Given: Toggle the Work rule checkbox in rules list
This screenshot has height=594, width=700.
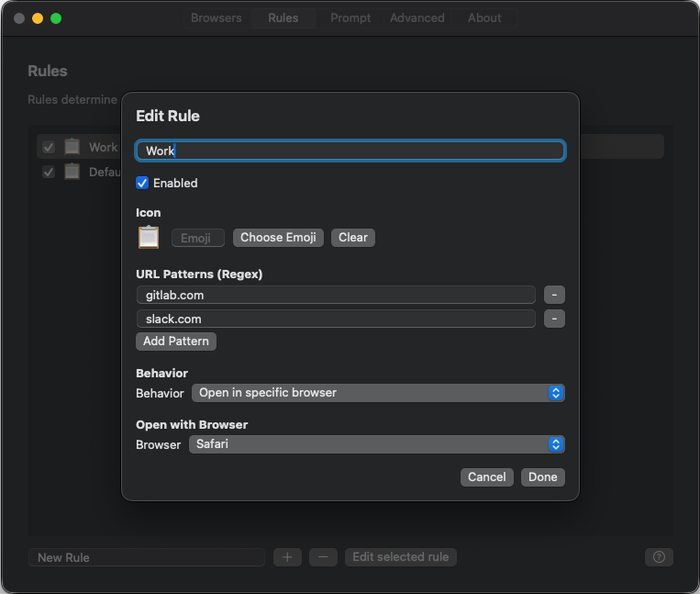Looking at the screenshot, I should pyautogui.click(x=49, y=147).
